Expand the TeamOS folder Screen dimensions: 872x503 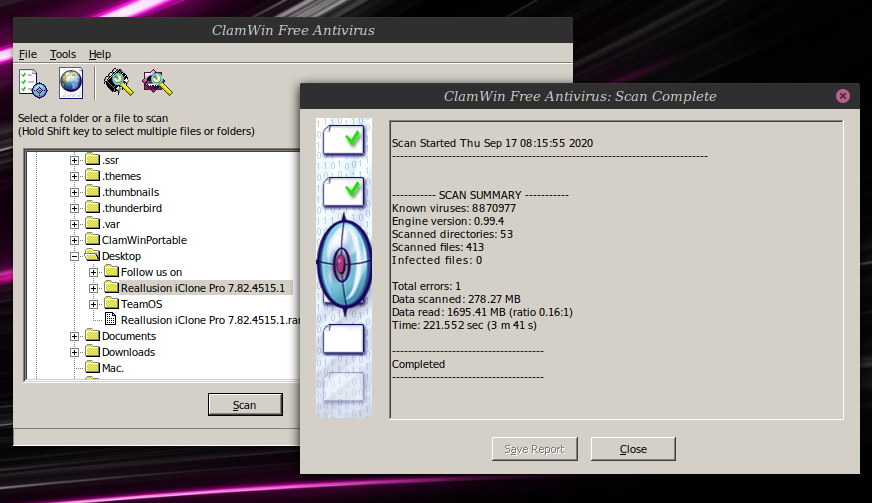tap(93, 304)
